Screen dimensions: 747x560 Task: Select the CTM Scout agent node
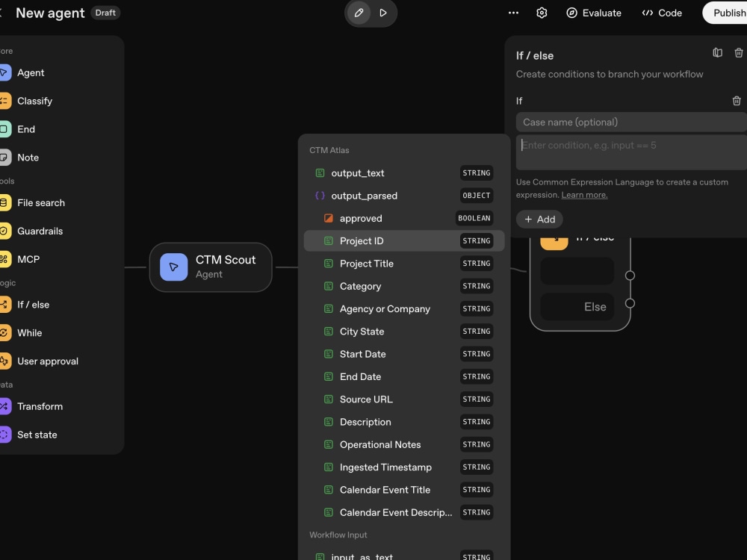[x=211, y=267]
